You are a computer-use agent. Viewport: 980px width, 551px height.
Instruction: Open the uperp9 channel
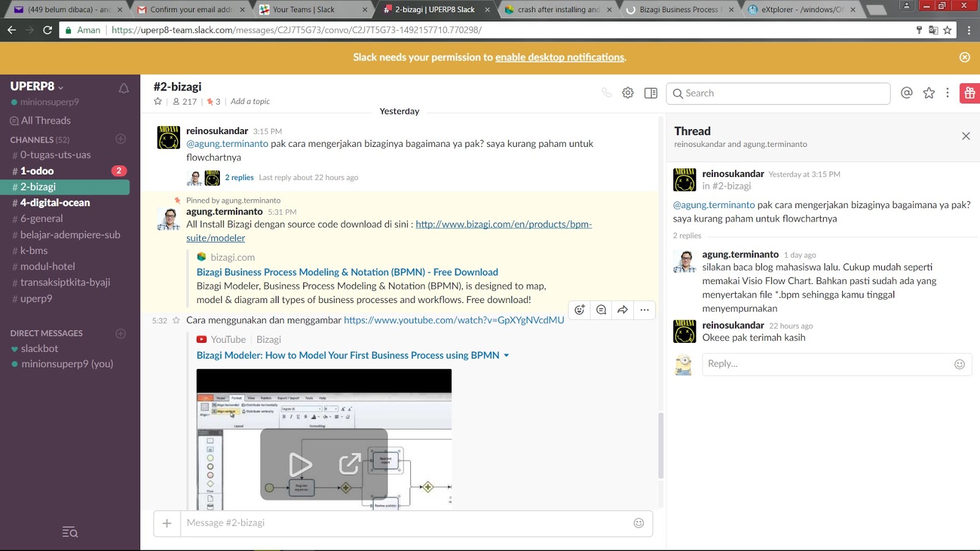(x=36, y=299)
